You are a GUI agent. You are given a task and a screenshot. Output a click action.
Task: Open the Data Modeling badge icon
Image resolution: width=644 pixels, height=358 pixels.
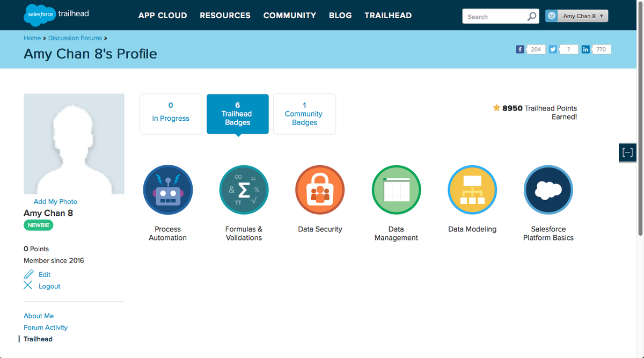coord(472,189)
